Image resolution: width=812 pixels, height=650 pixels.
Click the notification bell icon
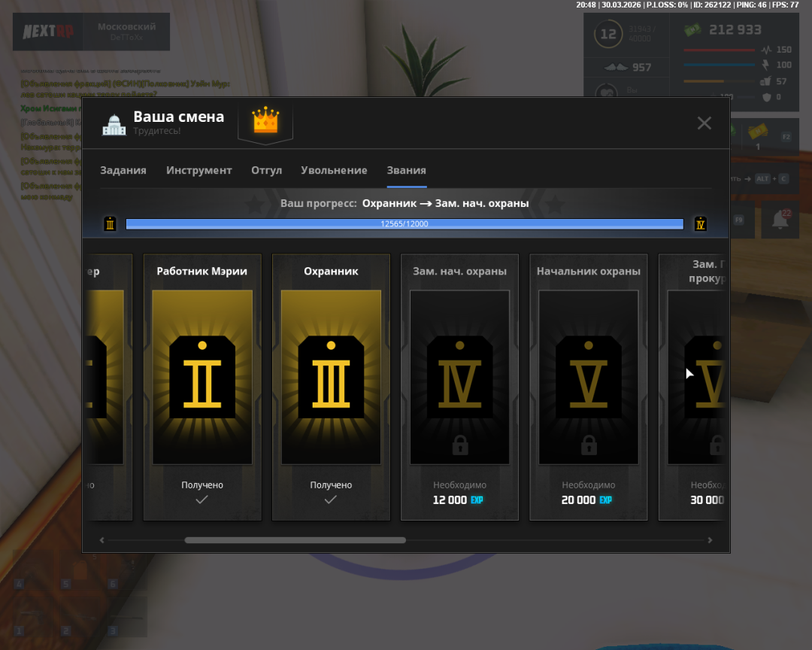pos(780,220)
